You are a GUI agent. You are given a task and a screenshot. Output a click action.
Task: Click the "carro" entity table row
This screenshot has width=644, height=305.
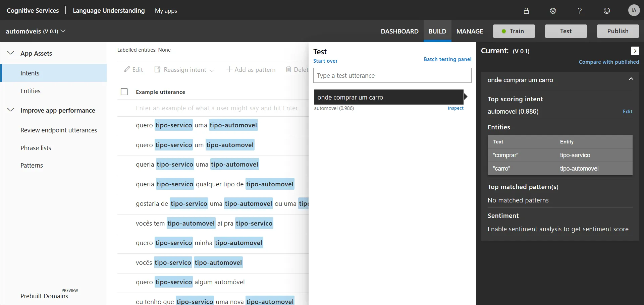560,169
